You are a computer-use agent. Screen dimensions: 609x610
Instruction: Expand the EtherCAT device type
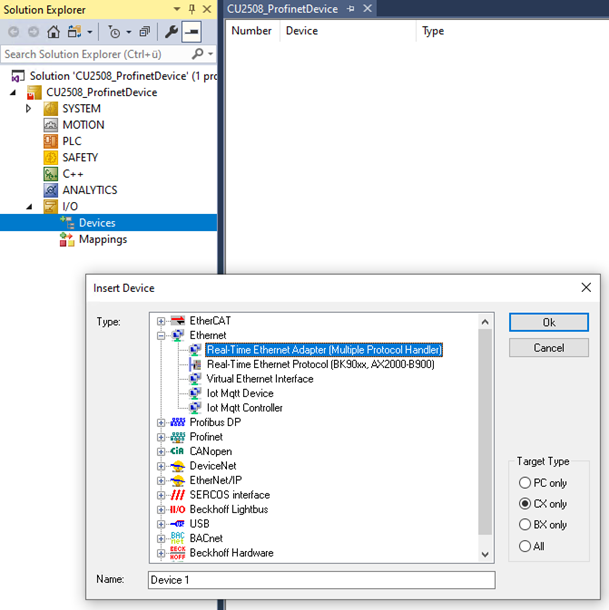[161, 321]
